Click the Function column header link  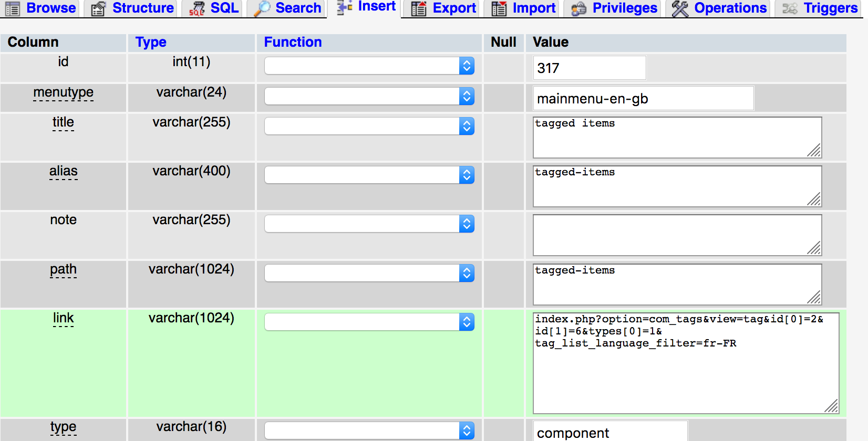(x=293, y=42)
